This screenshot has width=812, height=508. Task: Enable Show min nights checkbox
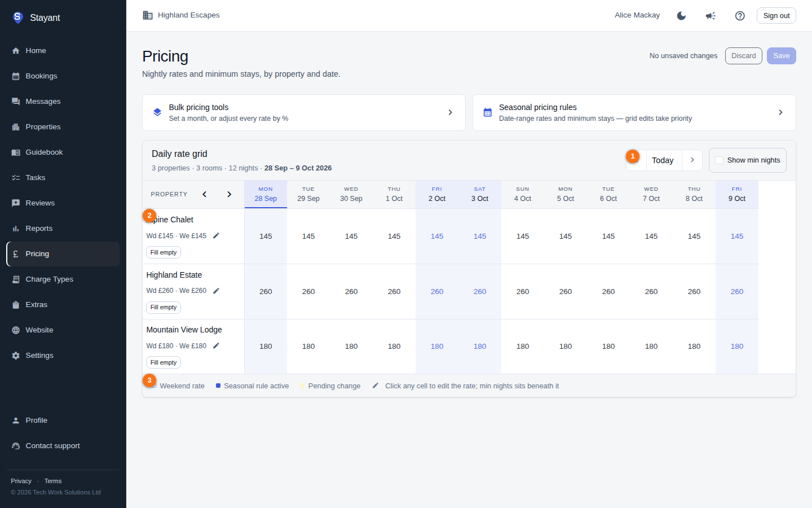click(719, 160)
